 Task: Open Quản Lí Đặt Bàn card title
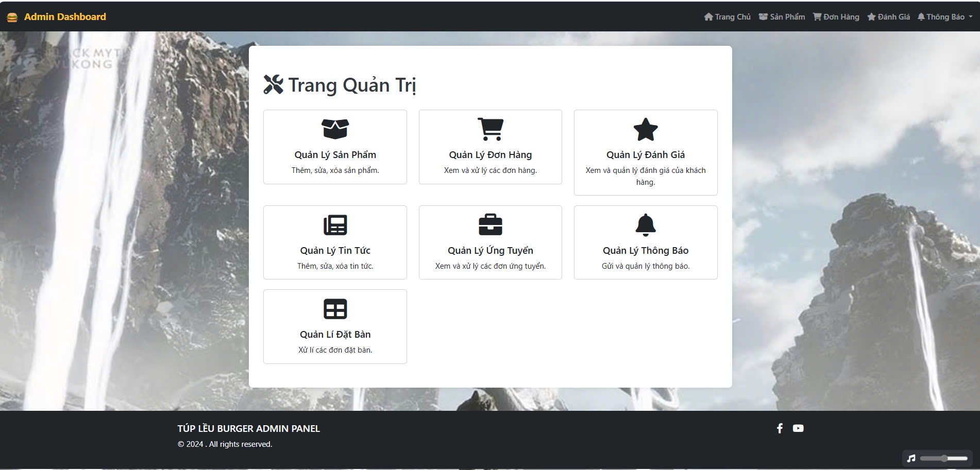335,335
